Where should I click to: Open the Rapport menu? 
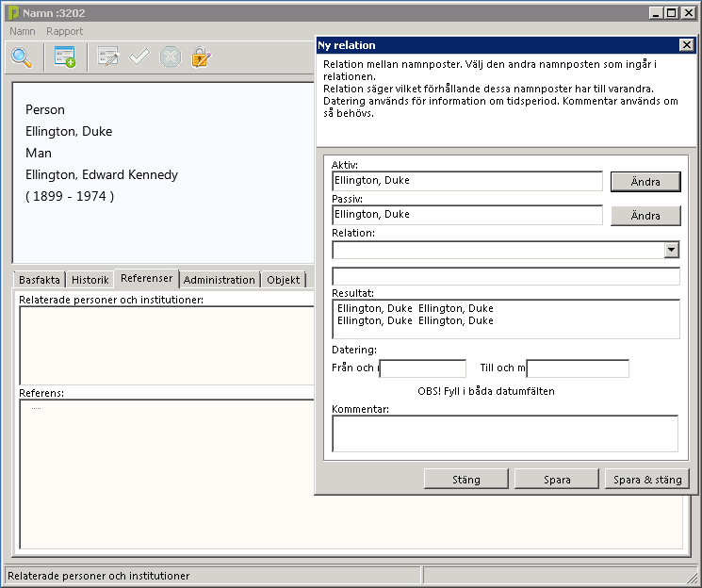tap(64, 31)
